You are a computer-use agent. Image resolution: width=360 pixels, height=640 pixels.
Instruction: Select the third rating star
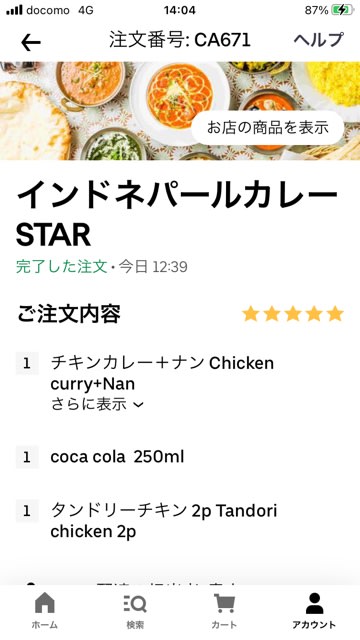click(x=293, y=314)
